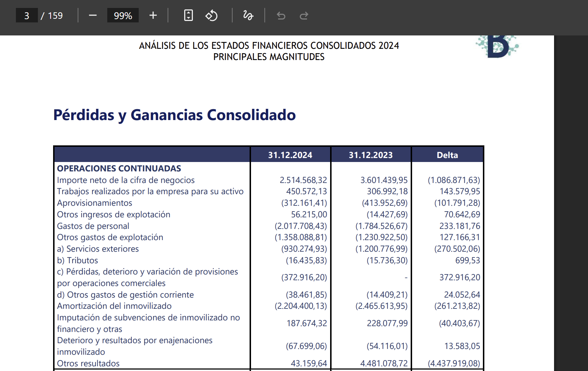Screen dimensions: 588x371
Task: Select 'Amortización del inmovilizado' label
Action: click(114, 306)
